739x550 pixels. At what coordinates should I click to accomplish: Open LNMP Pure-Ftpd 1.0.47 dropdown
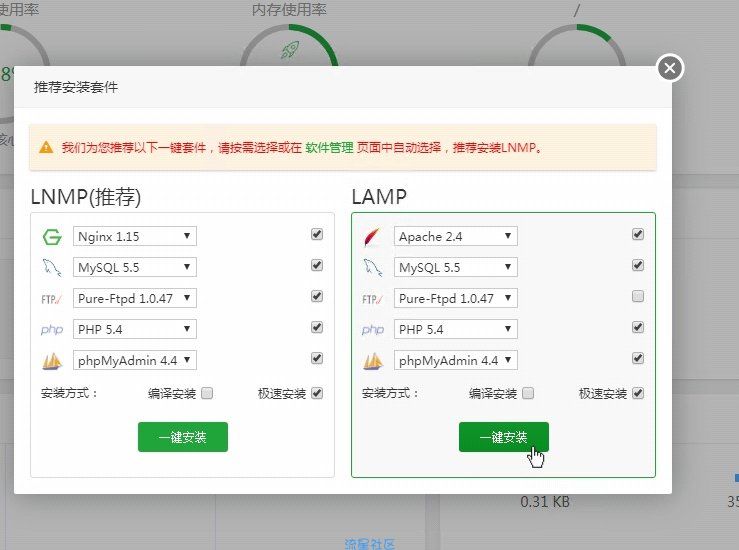click(x=135, y=298)
